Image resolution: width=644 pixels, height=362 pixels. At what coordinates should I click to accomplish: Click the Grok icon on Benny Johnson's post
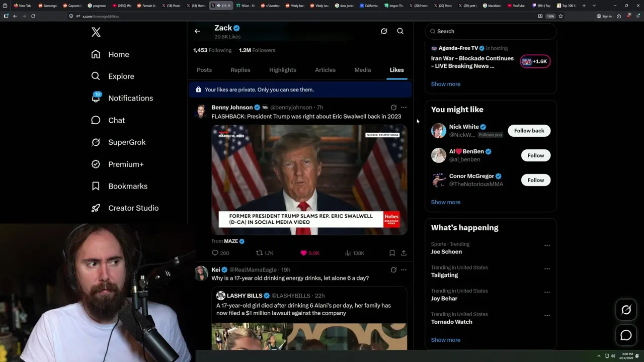click(x=393, y=108)
